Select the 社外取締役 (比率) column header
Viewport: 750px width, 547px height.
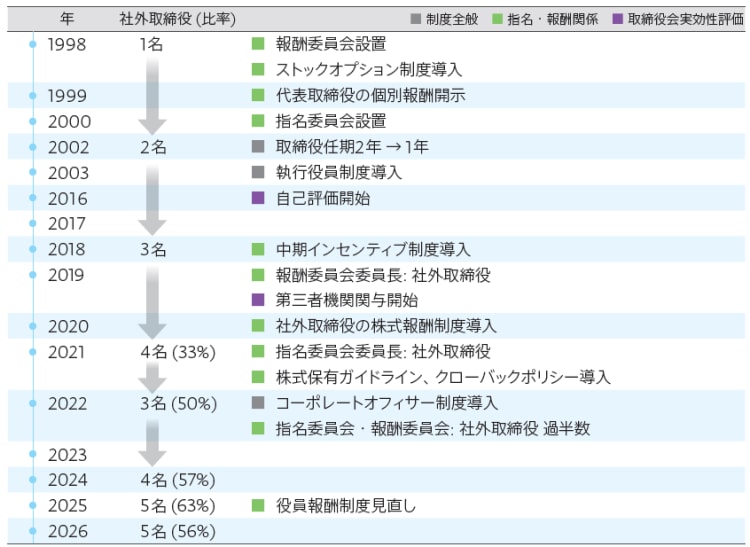pos(177,19)
